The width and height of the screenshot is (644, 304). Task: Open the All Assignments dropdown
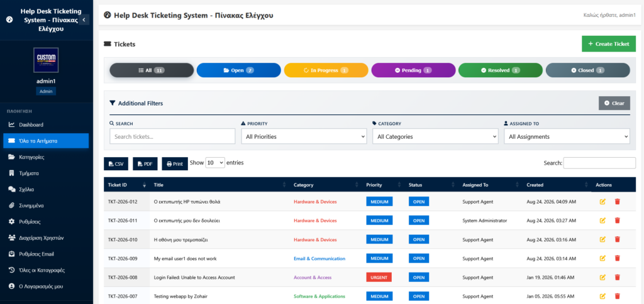[x=567, y=137]
